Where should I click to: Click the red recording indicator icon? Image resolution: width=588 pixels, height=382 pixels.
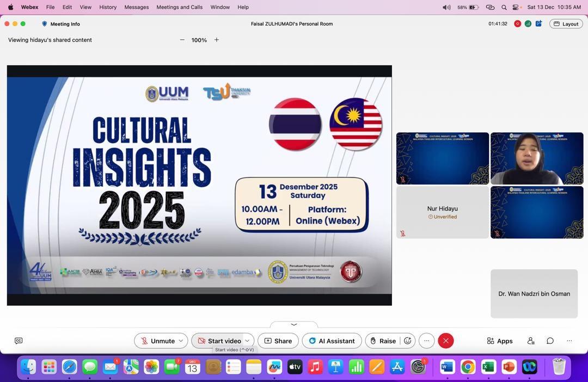[x=517, y=24]
